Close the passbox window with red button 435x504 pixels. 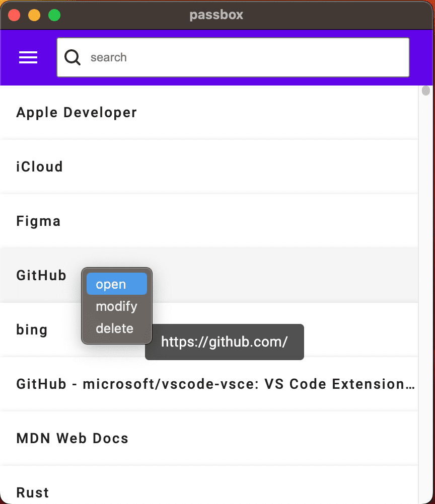[x=14, y=15]
